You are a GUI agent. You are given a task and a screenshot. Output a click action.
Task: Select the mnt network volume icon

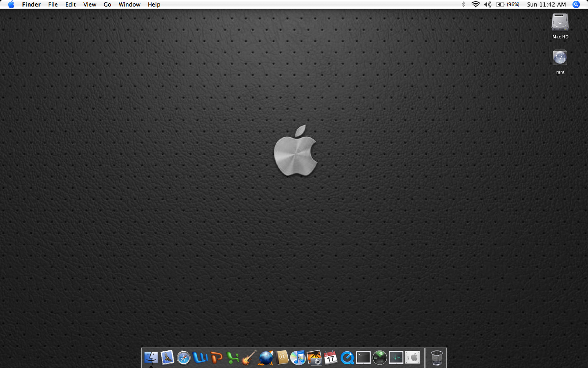point(560,62)
